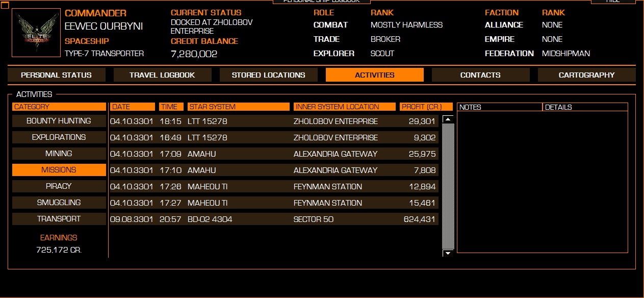644x298 pixels.
Task: Click the Broker trade rank
Action: (385, 39)
